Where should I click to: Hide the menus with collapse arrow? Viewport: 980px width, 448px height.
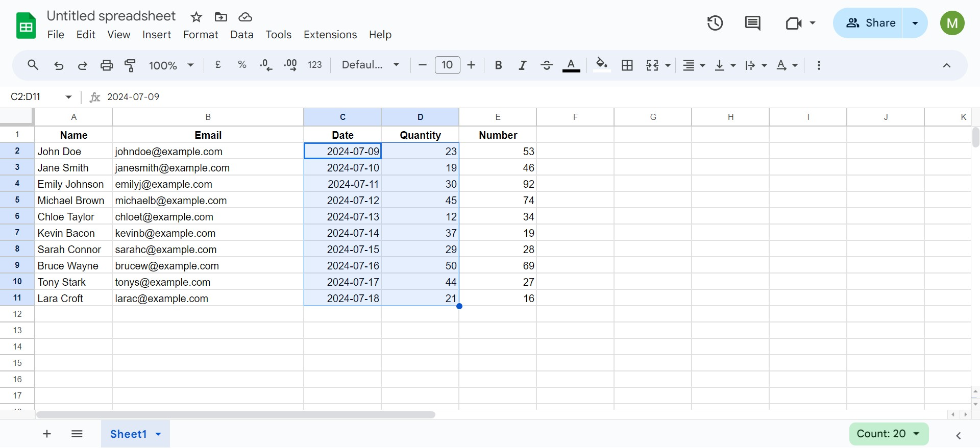coord(946,65)
